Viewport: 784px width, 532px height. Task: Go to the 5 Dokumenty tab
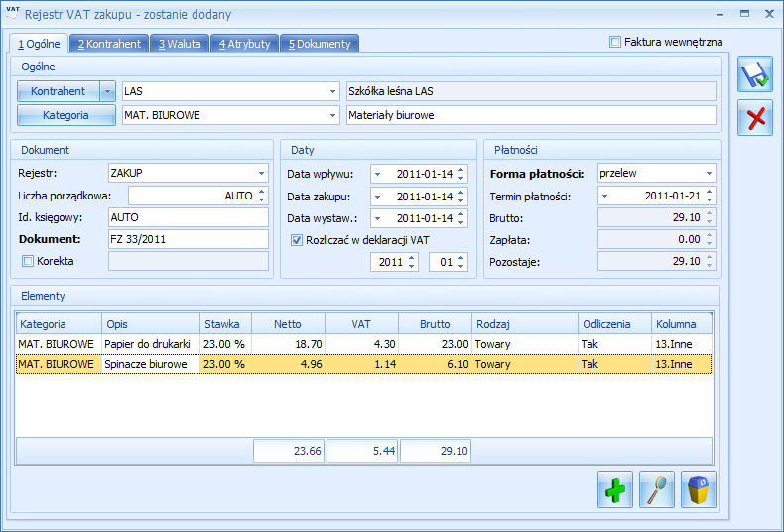click(320, 44)
